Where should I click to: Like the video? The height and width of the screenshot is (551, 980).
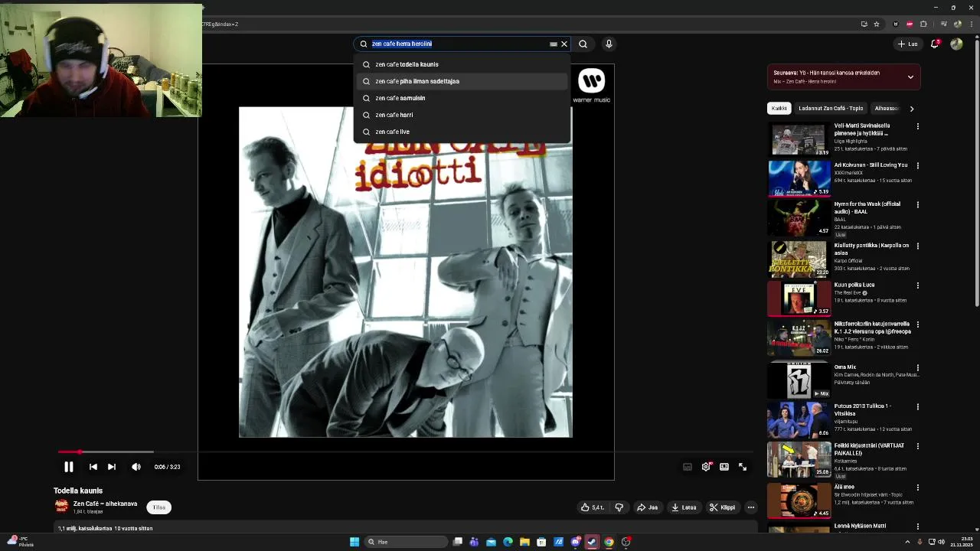click(593, 507)
